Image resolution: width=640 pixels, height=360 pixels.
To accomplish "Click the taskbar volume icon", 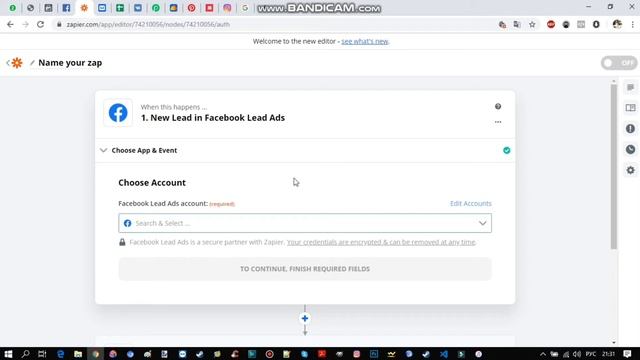I will tap(576, 354).
